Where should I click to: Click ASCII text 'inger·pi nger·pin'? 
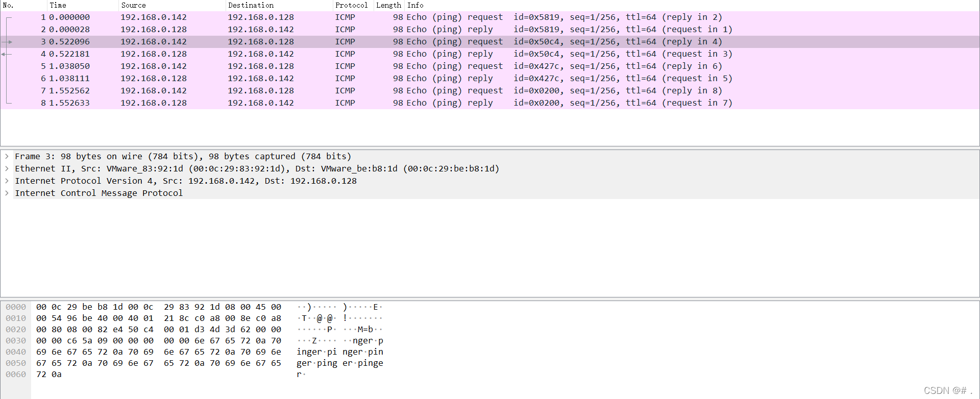pos(340,352)
